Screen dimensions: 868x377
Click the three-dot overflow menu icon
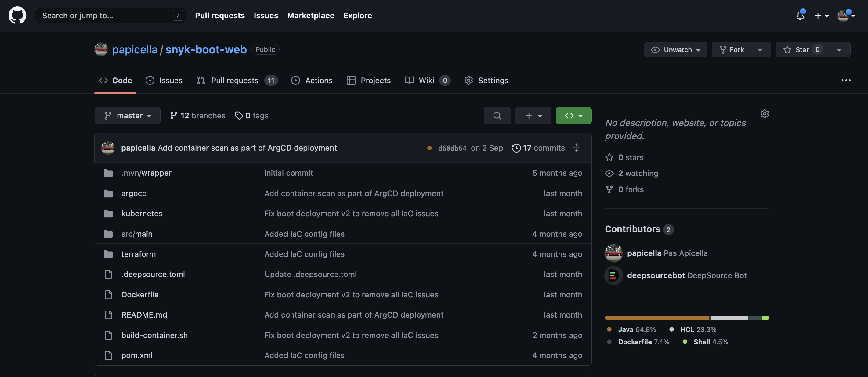pyautogui.click(x=846, y=81)
